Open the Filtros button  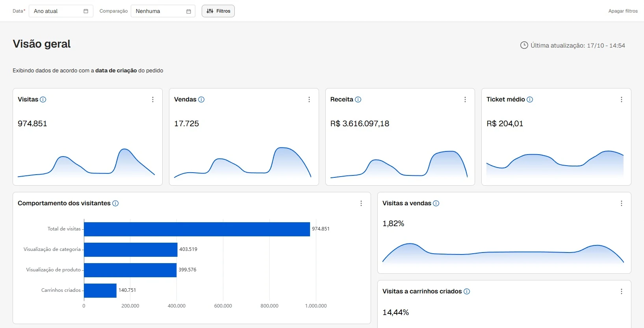pos(218,11)
